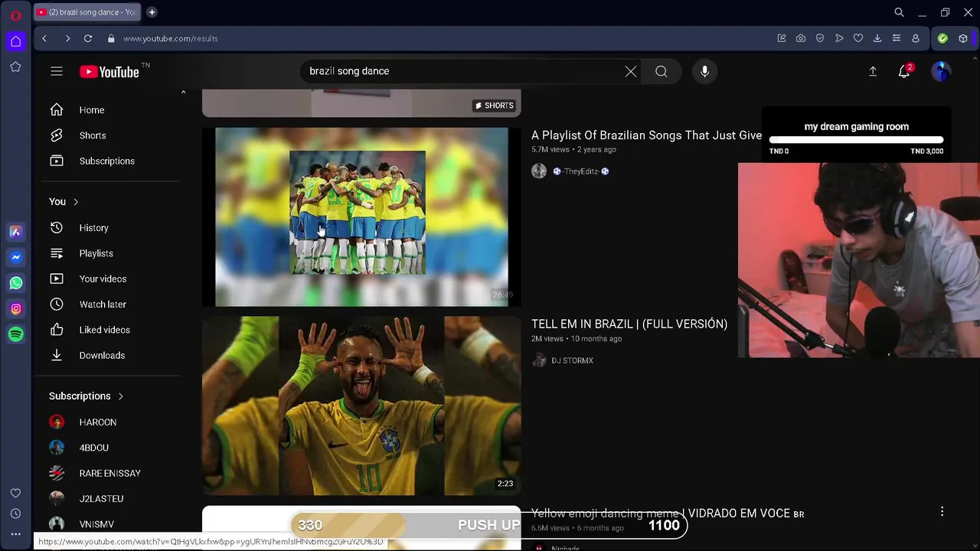The width and height of the screenshot is (980, 551).
Task: Open the DJ STORMX channel link
Action: pos(572,360)
